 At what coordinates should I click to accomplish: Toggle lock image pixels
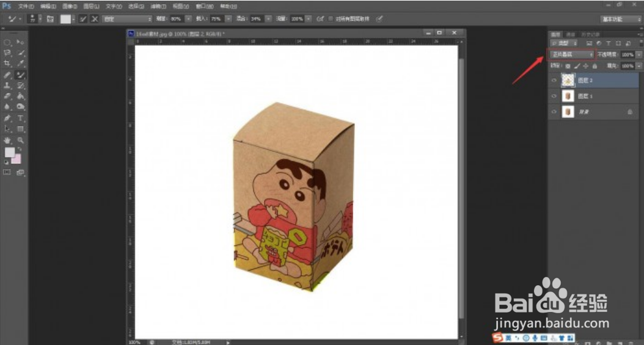pyautogui.click(x=577, y=66)
